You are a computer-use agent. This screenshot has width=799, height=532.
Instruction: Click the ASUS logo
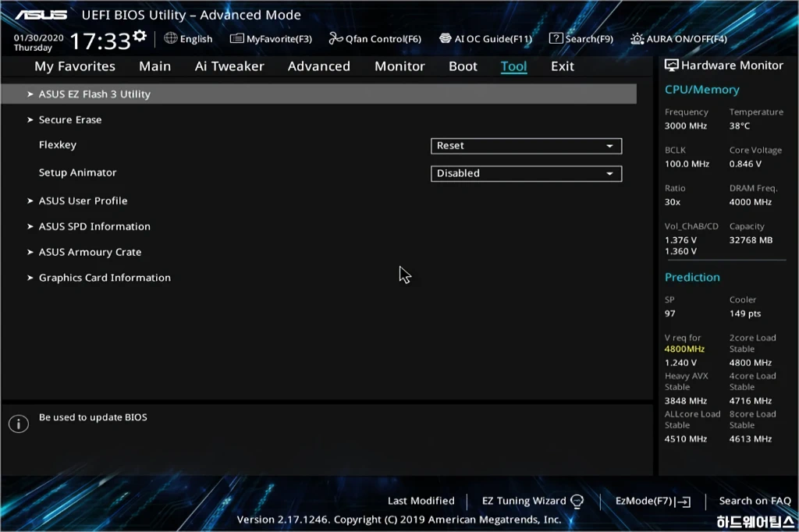tap(41, 15)
